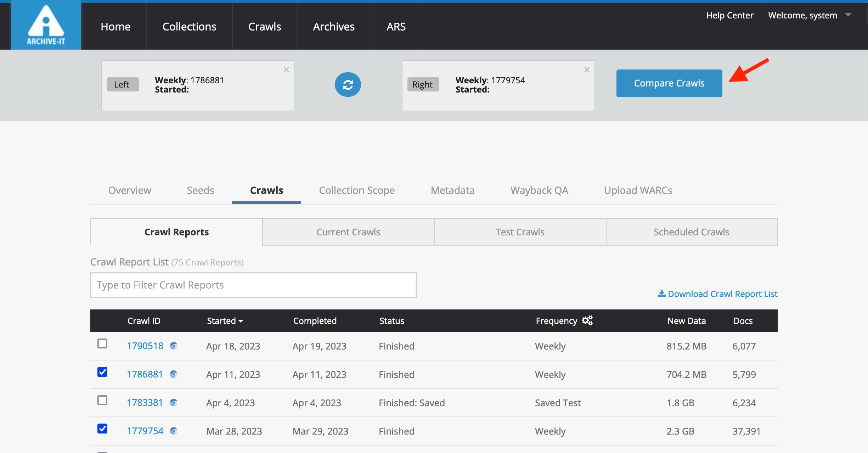Viewport: 868px width, 453px height.
Task: Remove the Right crawl with X icon
Action: click(587, 70)
